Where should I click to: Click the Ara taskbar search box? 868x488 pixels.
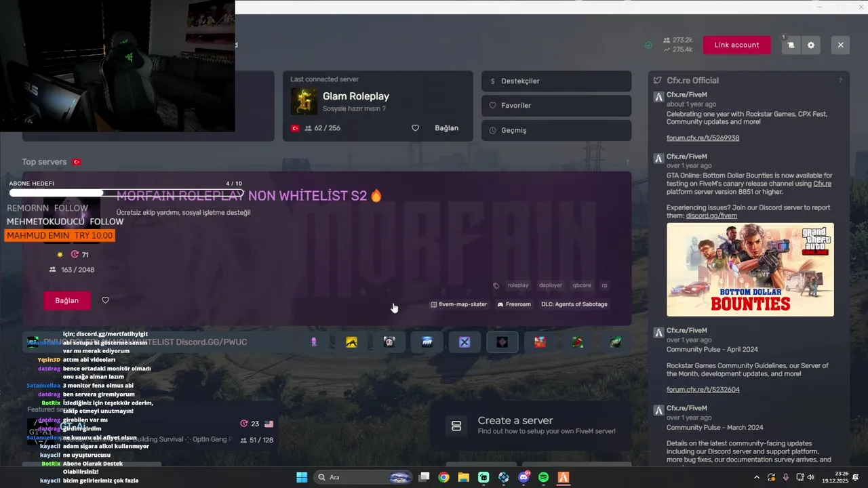tap(363, 477)
